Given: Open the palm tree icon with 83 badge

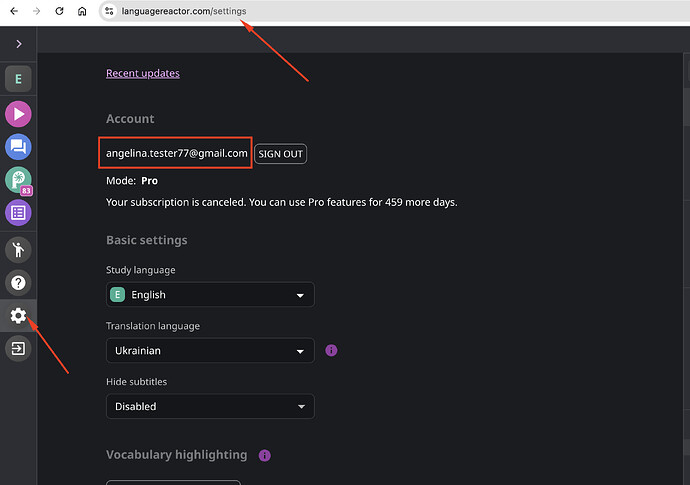Looking at the screenshot, I should [18, 180].
